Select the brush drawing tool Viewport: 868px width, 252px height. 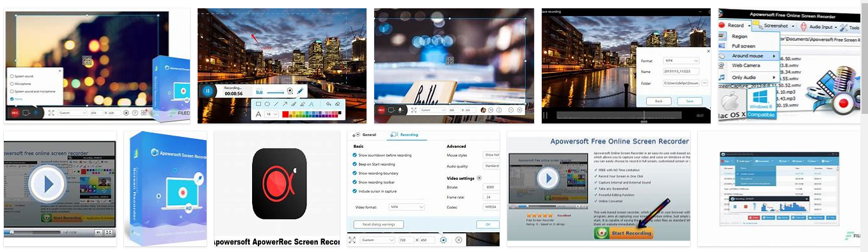pos(294,104)
